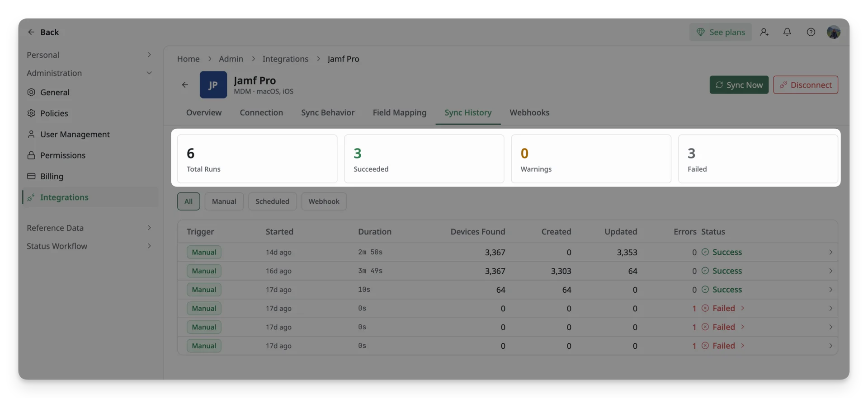The height and width of the screenshot is (398, 868).
Task: Open the help question mark icon
Action: point(811,32)
